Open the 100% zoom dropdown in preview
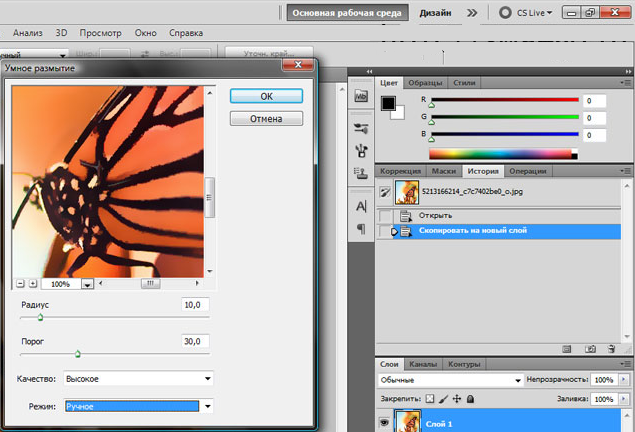The height and width of the screenshot is (432, 635). pos(87,285)
